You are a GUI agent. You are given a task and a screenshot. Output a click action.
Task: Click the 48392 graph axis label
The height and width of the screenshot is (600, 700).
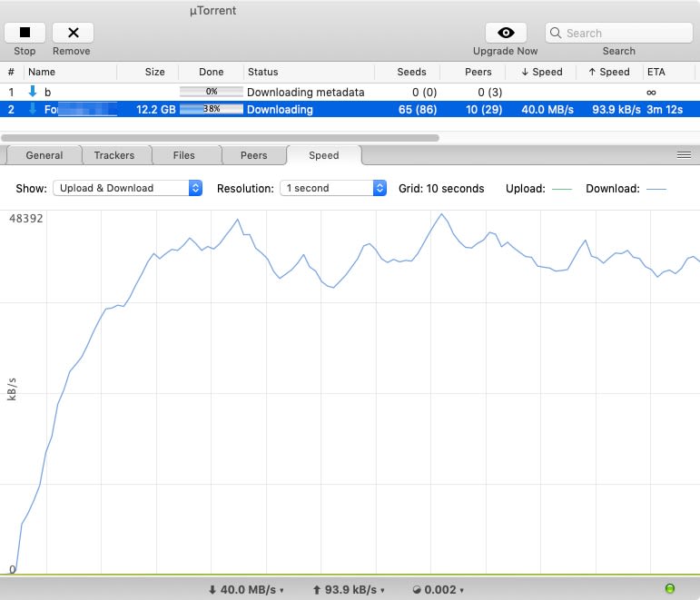coord(26,218)
